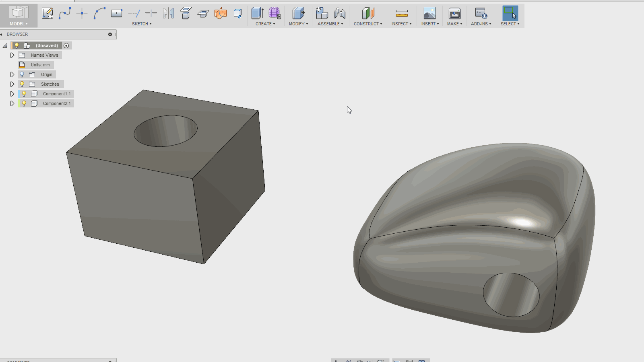Click the New Component icon in Assemble
The height and width of the screenshot is (362, 644).
point(322,13)
